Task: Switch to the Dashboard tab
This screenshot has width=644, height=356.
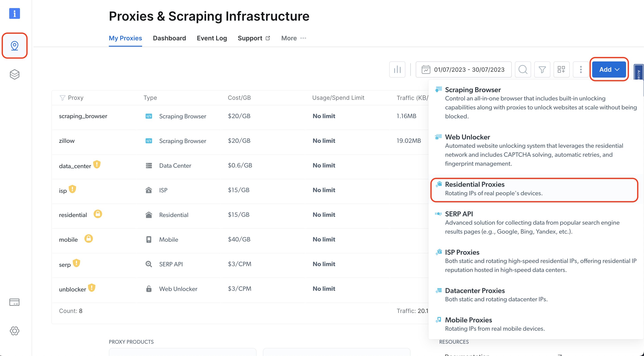Action: click(x=169, y=38)
